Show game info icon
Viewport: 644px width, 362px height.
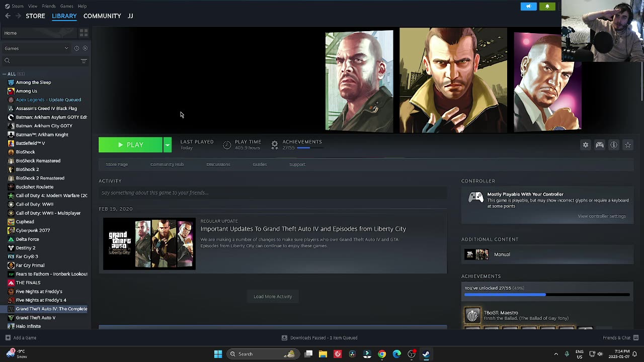(614, 145)
